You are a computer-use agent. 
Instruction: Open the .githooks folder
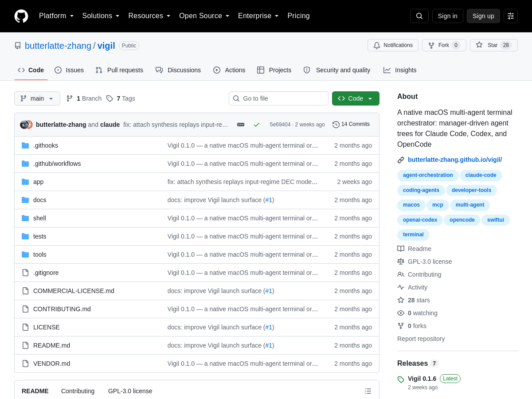46,145
